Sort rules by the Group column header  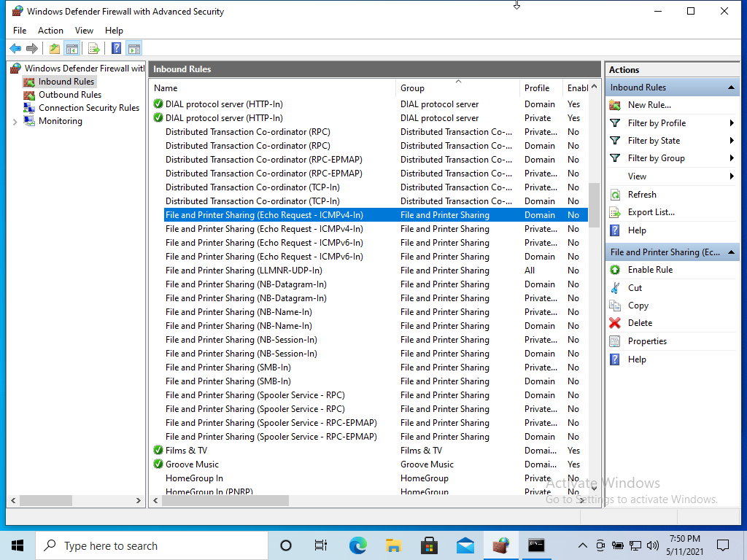pos(457,88)
